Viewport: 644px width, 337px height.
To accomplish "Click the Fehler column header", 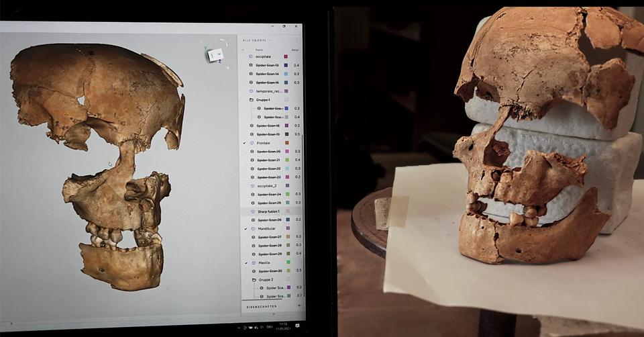I will pos(295,50).
